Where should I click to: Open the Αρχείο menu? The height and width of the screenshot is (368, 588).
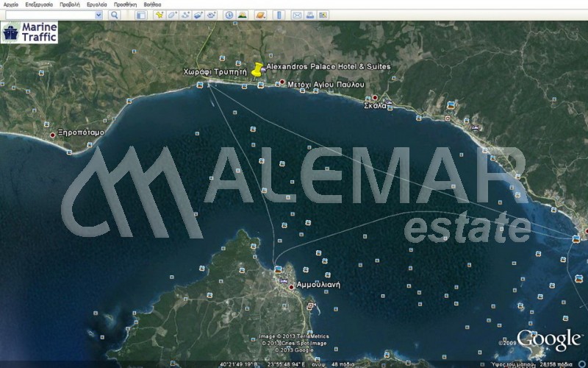pos(11,4)
